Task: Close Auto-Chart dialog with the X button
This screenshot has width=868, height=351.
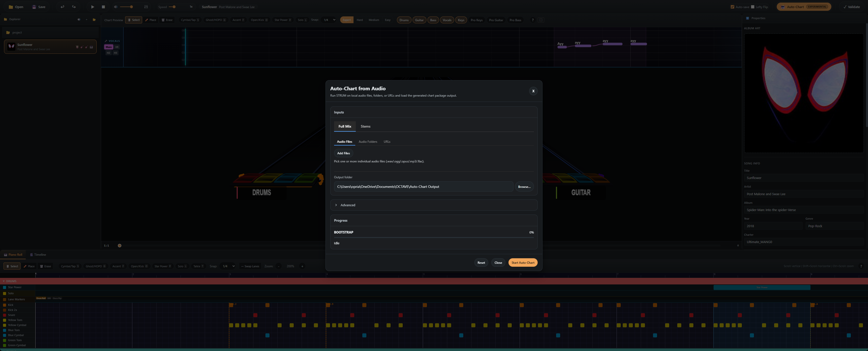Action: pyautogui.click(x=533, y=91)
